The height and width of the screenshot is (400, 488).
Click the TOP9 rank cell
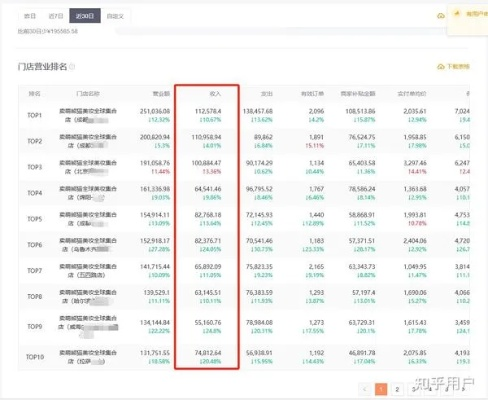tap(35, 326)
